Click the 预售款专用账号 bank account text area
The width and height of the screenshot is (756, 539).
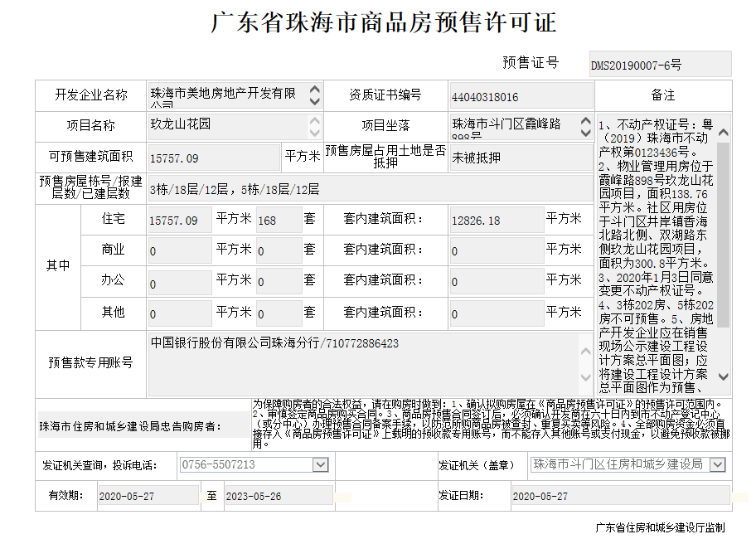click(369, 365)
